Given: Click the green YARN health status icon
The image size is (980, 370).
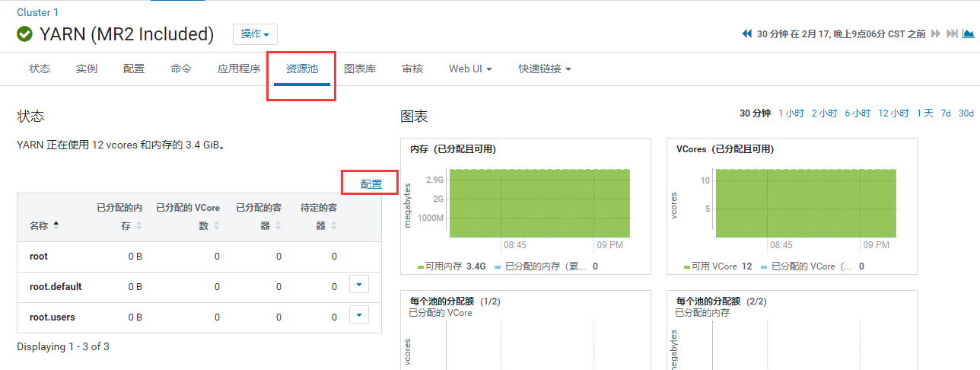Looking at the screenshot, I should (25, 34).
